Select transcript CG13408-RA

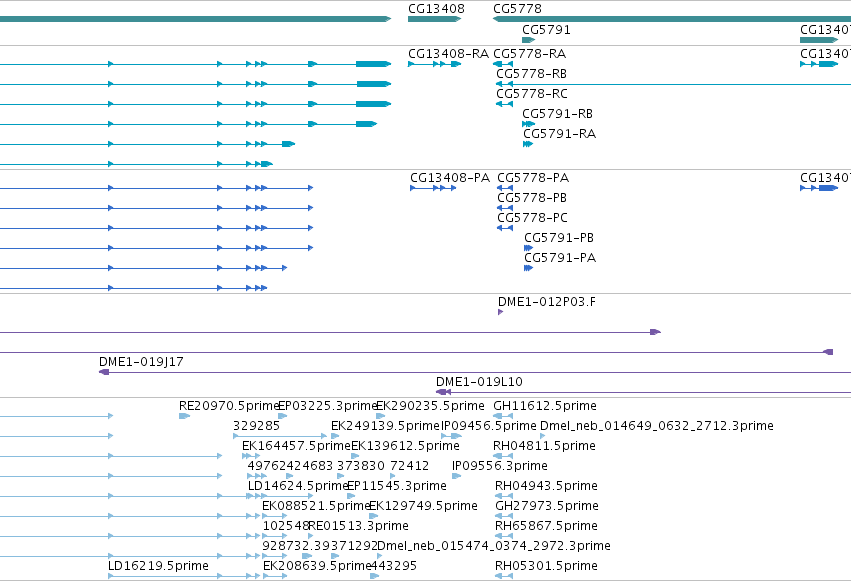point(434,64)
